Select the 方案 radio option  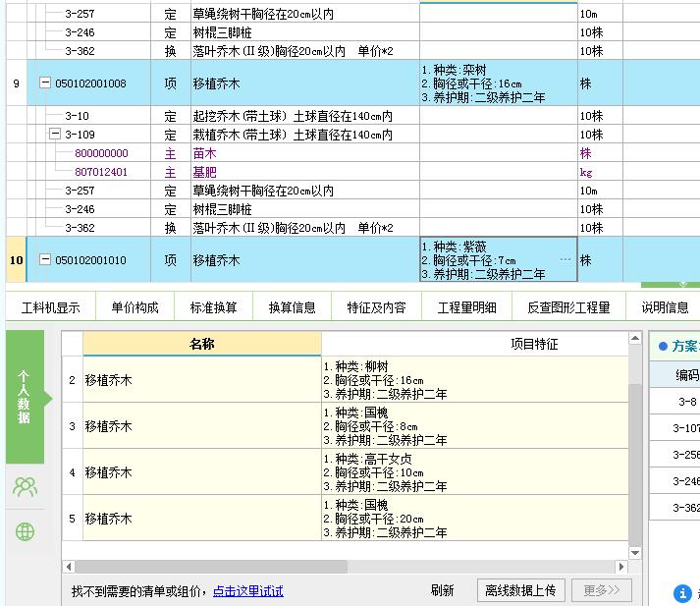pos(663,346)
